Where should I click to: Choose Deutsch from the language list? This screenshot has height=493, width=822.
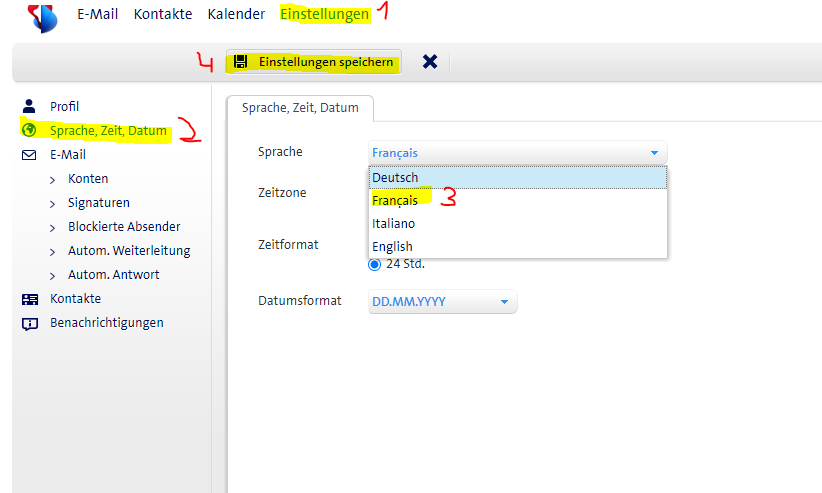(x=395, y=177)
